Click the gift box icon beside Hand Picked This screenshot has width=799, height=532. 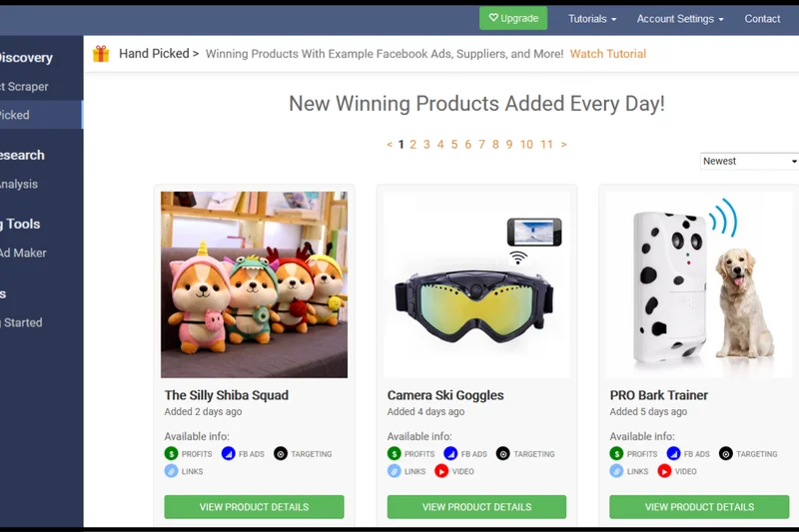click(x=101, y=54)
